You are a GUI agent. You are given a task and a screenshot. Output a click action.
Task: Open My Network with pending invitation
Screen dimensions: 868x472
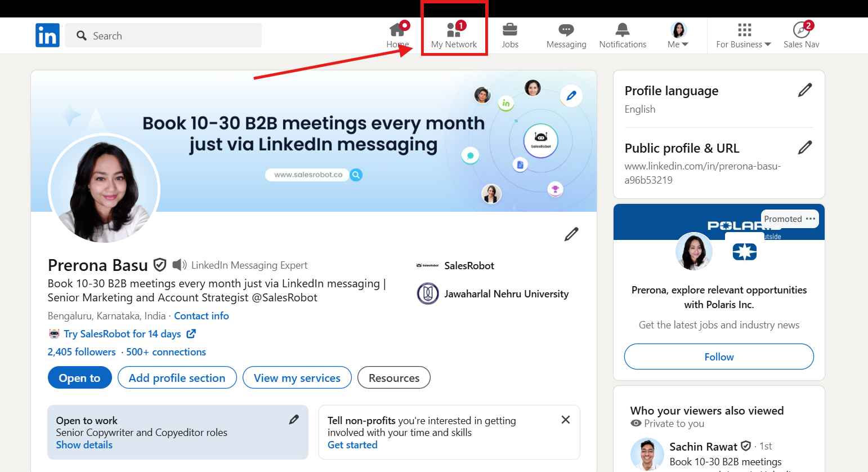coord(454,35)
